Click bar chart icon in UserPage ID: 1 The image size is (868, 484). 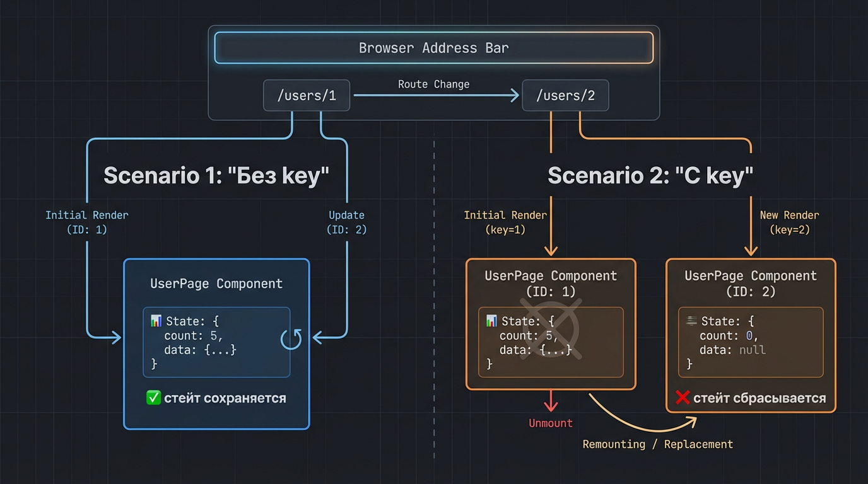click(x=491, y=321)
